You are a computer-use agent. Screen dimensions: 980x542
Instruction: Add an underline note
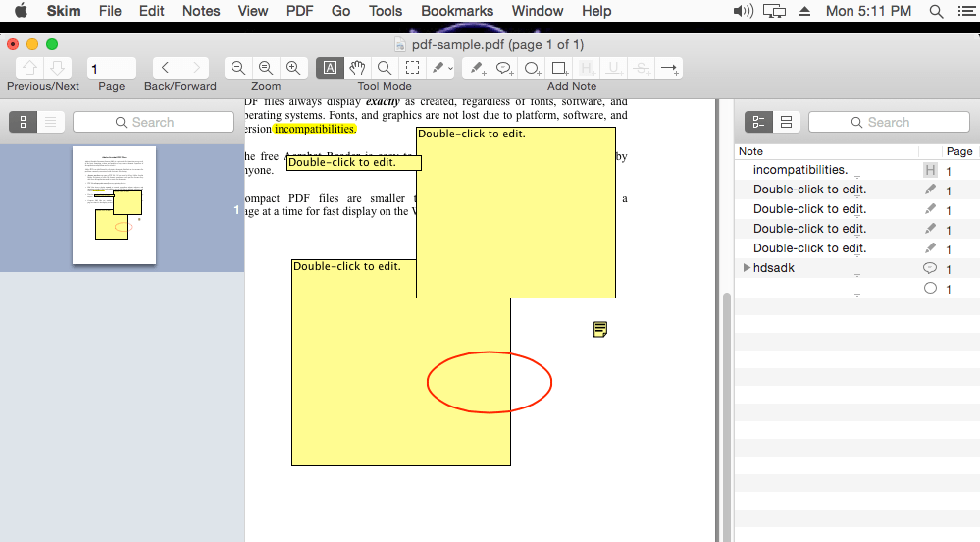pos(614,68)
